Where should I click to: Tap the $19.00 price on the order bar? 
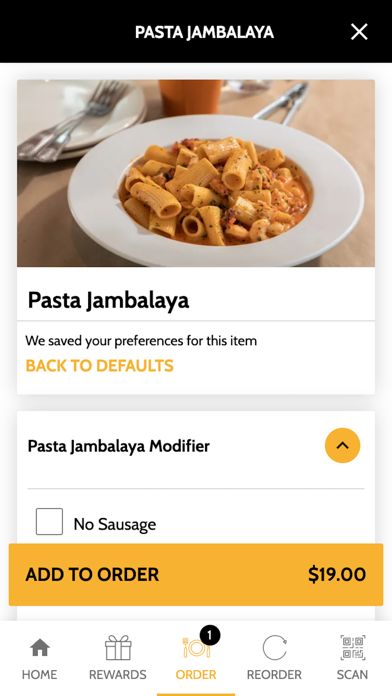tap(337, 574)
